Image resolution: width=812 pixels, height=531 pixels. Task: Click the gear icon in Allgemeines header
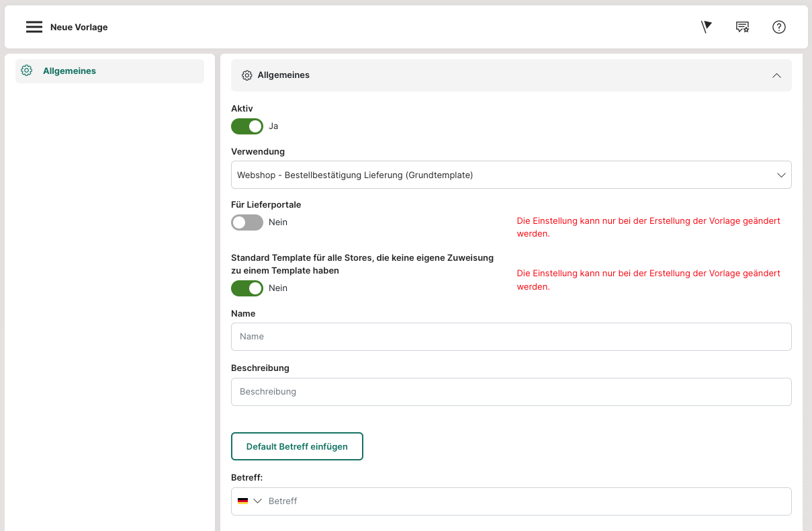click(x=246, y=75)
